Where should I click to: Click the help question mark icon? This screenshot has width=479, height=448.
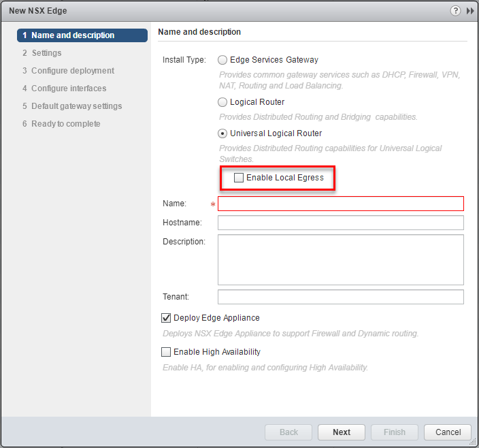pyautogui.click(x=455, y=11)
